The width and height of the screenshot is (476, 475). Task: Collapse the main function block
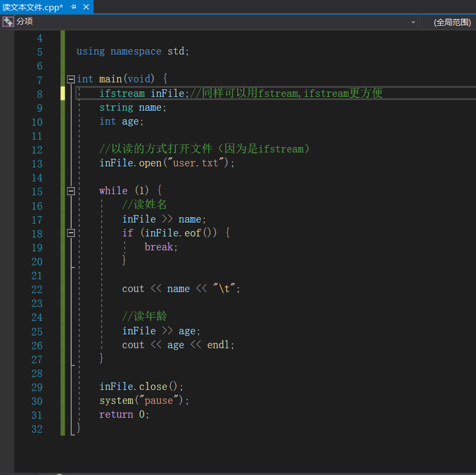pos(71,79)
